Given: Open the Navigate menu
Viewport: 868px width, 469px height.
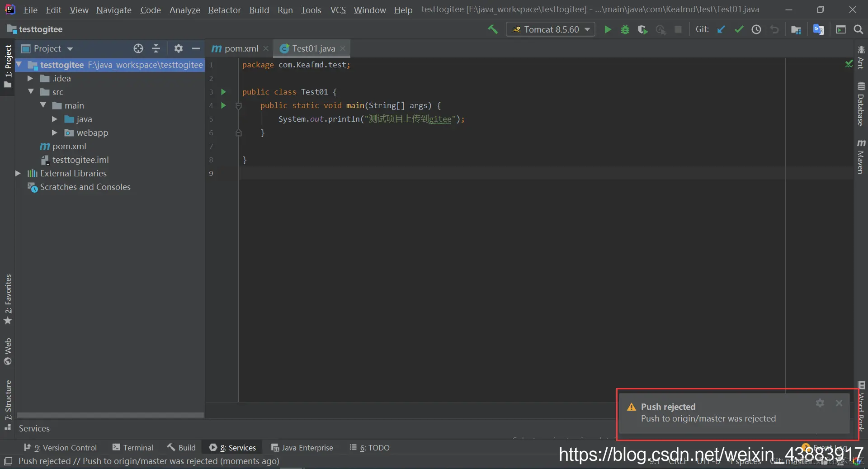Looking at the screenshot, I should pos(114,9).
